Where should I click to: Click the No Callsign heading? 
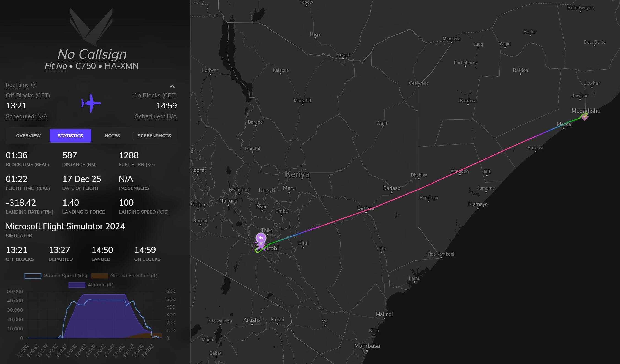92,54
